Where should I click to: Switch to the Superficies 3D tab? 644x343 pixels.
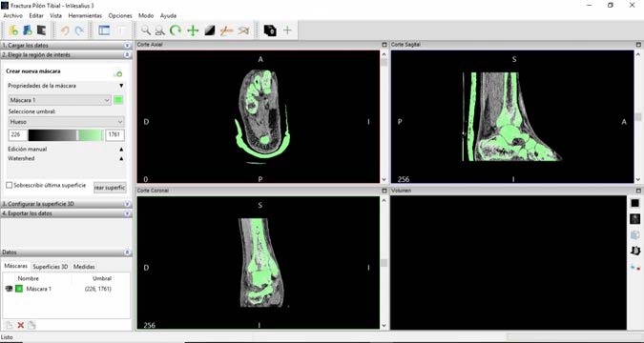click(x=51, y=267)
